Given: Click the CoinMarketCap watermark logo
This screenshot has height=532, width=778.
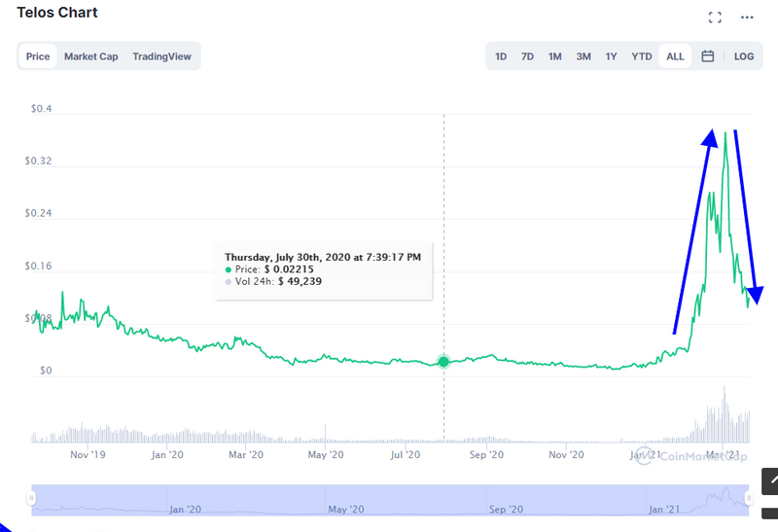Looking at the screenshot, I should tap(692, 456).
